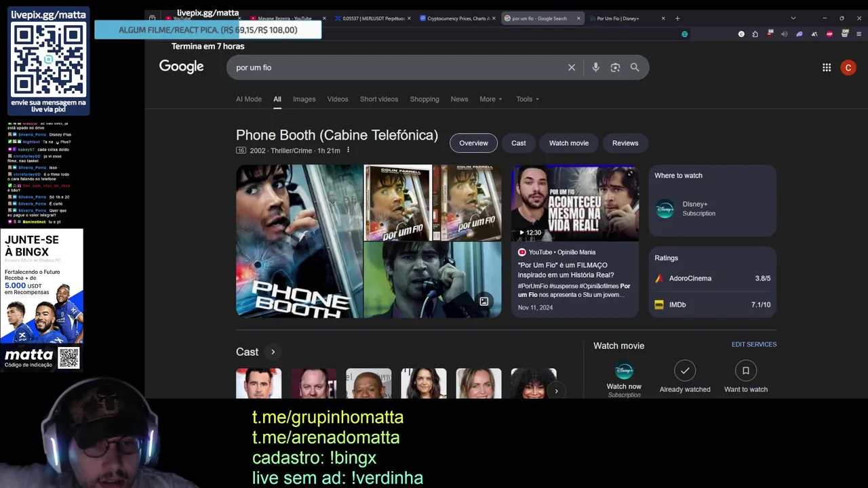This screenshot has height=488, width=868.
Task: Click the magnifier search icon
Action: (635, 67)
